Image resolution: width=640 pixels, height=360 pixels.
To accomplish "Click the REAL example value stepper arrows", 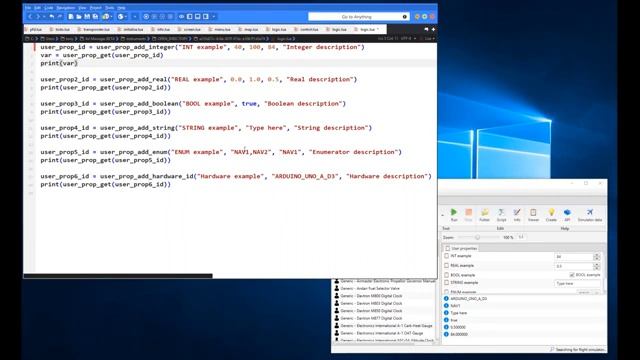I will (x=596, y=266).
